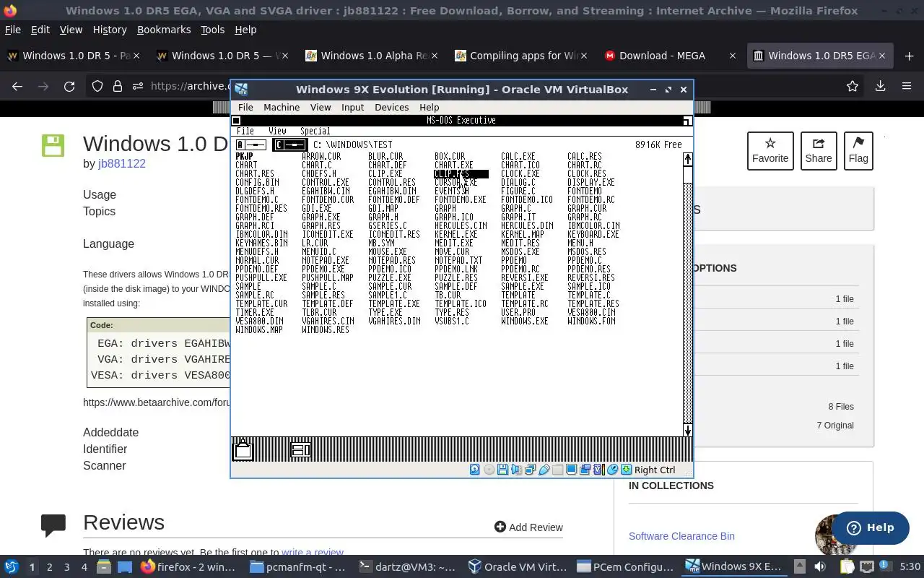924x578 pixels.
Task: Click the Flag button on Archive page
Action: (858, 150)
